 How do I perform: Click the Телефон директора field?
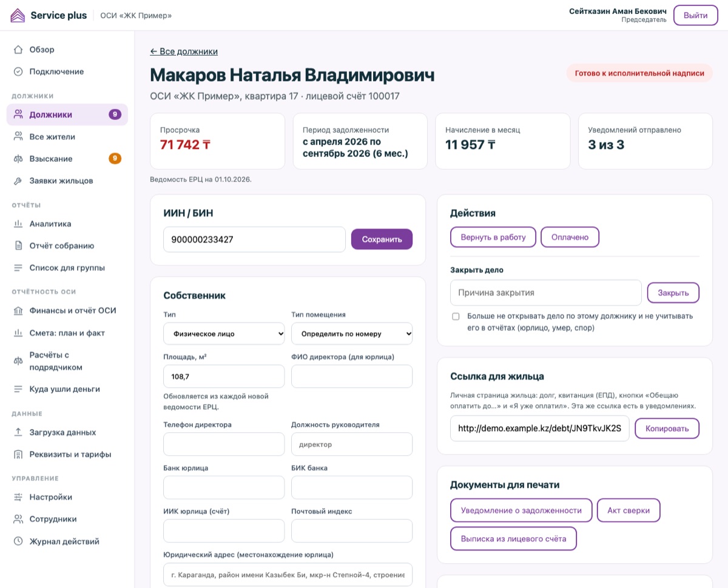(x=224, y=444)
